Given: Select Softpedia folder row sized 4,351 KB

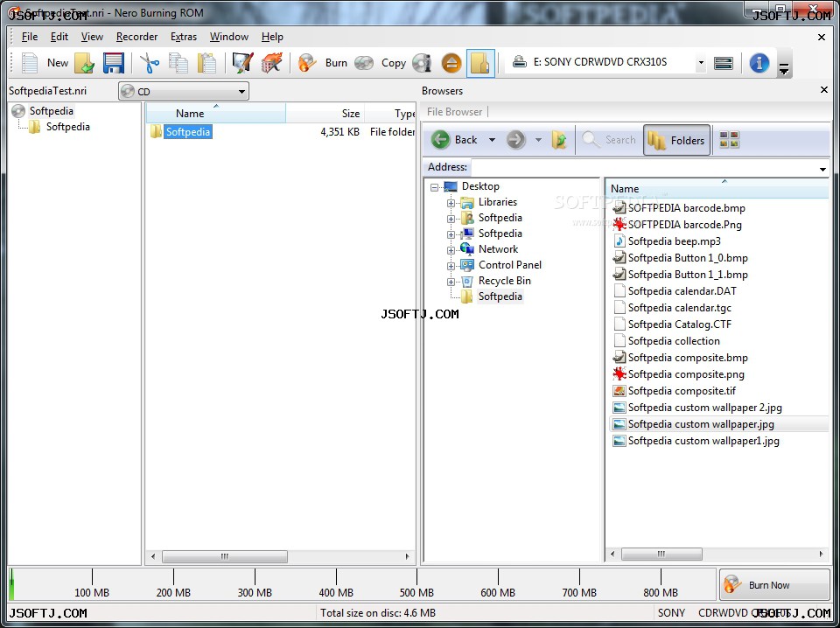Looking at the screenshot, I should (281, 132).
